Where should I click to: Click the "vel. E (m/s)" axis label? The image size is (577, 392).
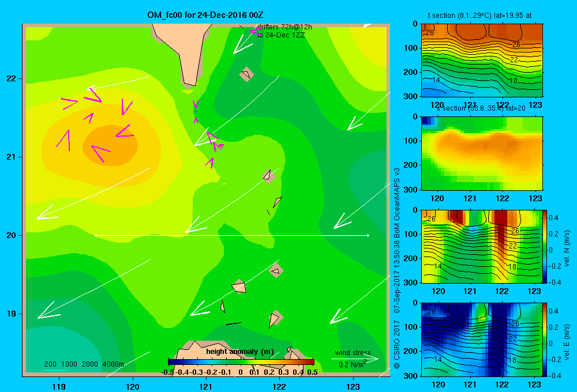coord(567,342)
